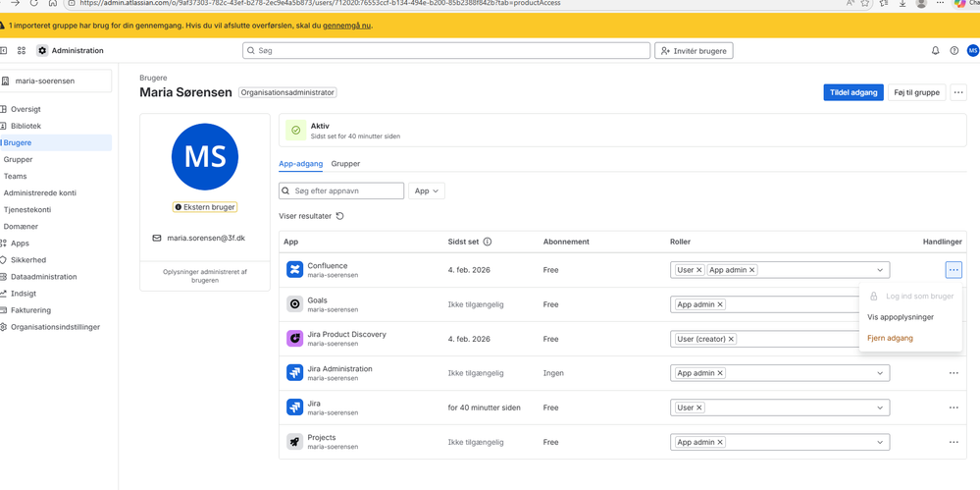The height and width of the screenshot is (490, 980).
Task: Remove the User (creator) role tag
Action: point(731,339)
